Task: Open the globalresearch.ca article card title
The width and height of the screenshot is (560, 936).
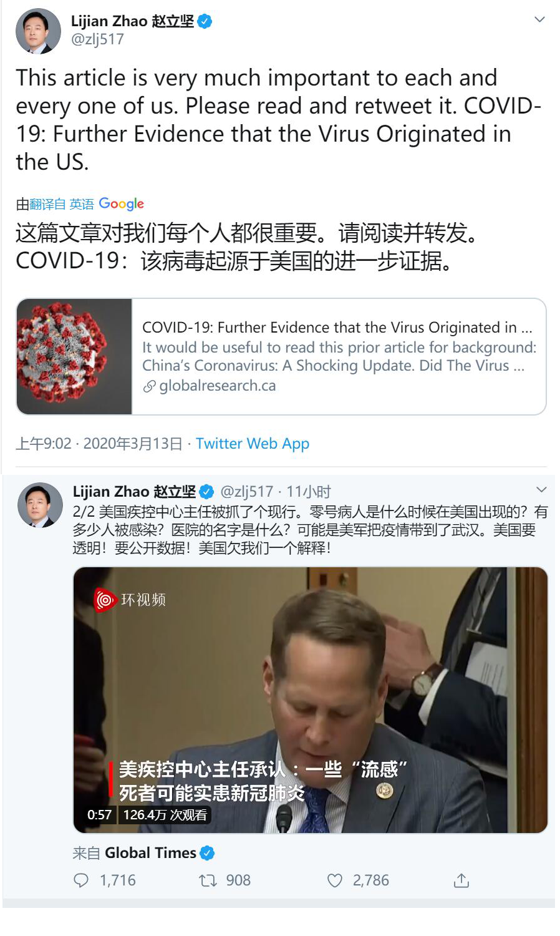Action: point(337,328)
